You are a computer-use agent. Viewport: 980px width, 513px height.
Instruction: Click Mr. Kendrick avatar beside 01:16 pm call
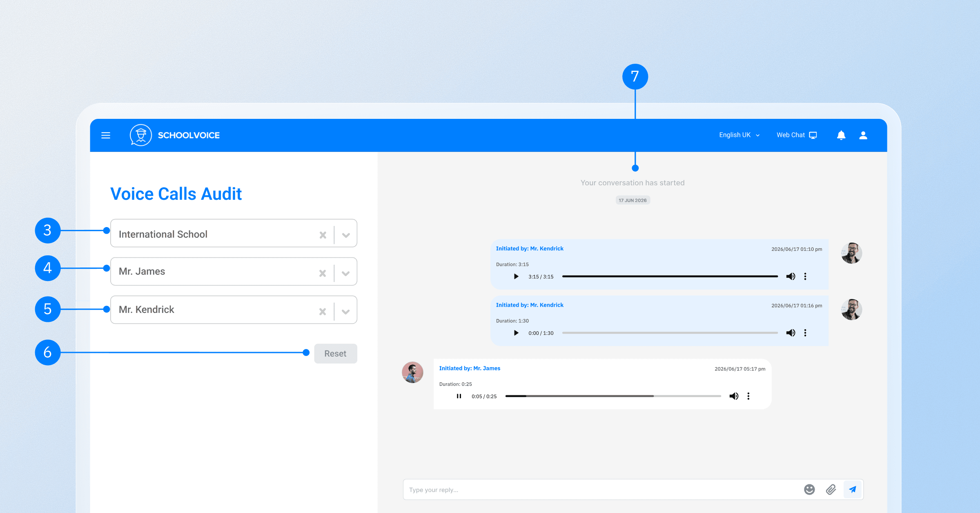pyautogui.click(x=852, y=309)
